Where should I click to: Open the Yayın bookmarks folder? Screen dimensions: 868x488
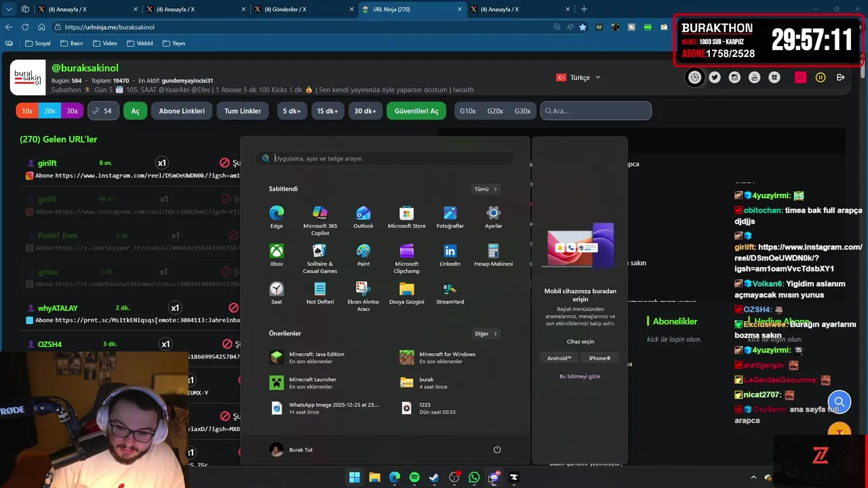tap(174, 43)
